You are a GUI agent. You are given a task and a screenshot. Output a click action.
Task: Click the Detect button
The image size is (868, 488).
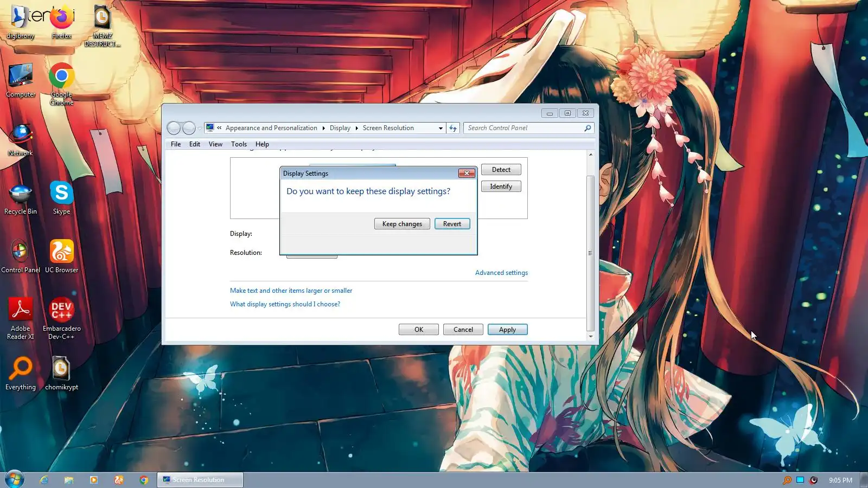(x=501, y=170)
